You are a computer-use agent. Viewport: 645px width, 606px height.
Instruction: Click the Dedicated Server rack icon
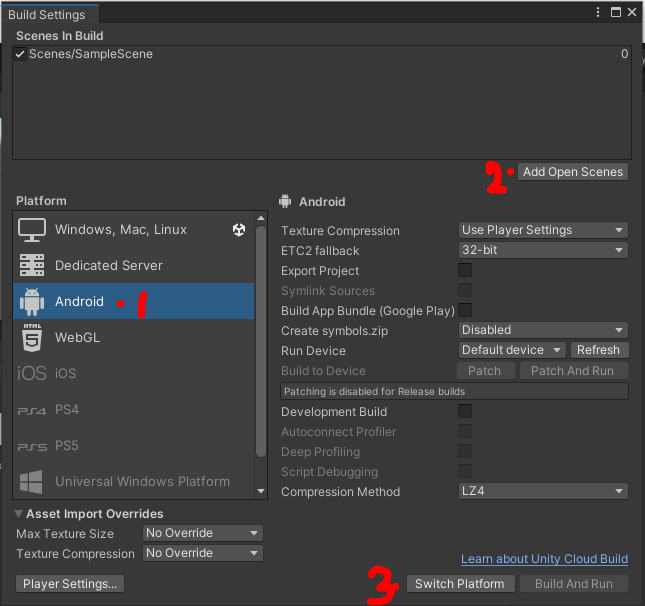(32, 265)
